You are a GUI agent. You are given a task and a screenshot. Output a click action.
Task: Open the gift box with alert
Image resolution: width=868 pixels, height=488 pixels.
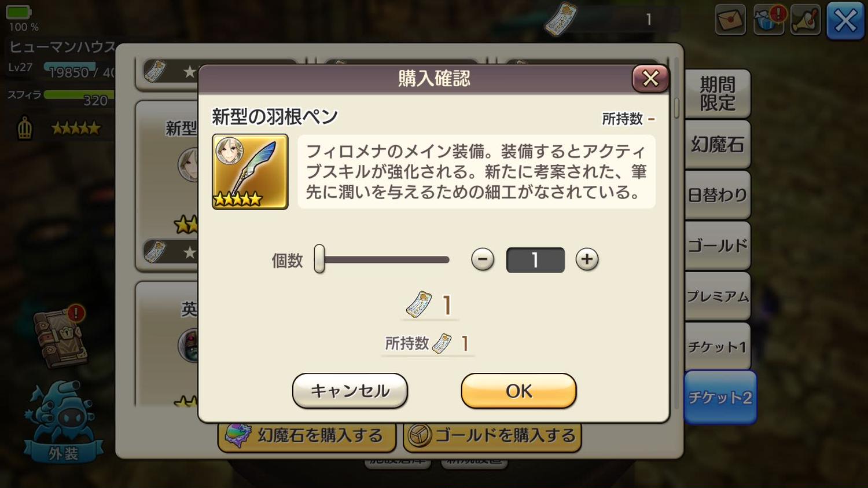pyautogui.click(x=769, y=20)
